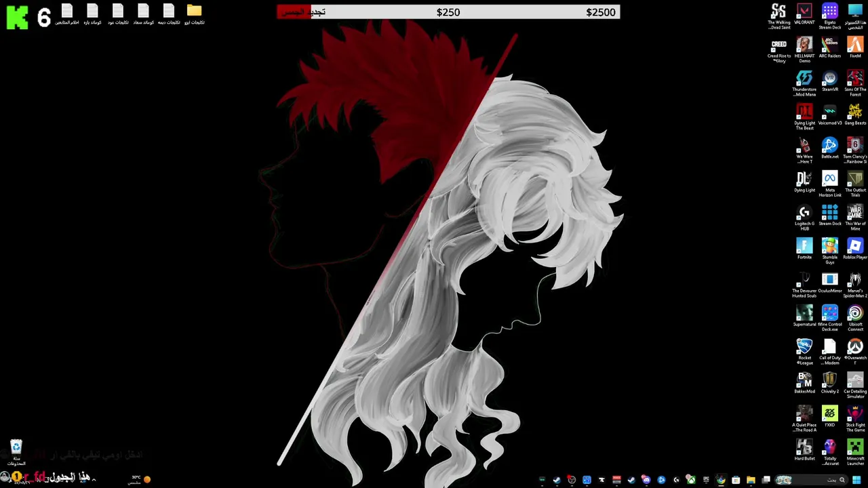Viewport: 868px width, 488px height.
Task: Launch Gang Beasts from the desktop
Action: click(855, 115)
